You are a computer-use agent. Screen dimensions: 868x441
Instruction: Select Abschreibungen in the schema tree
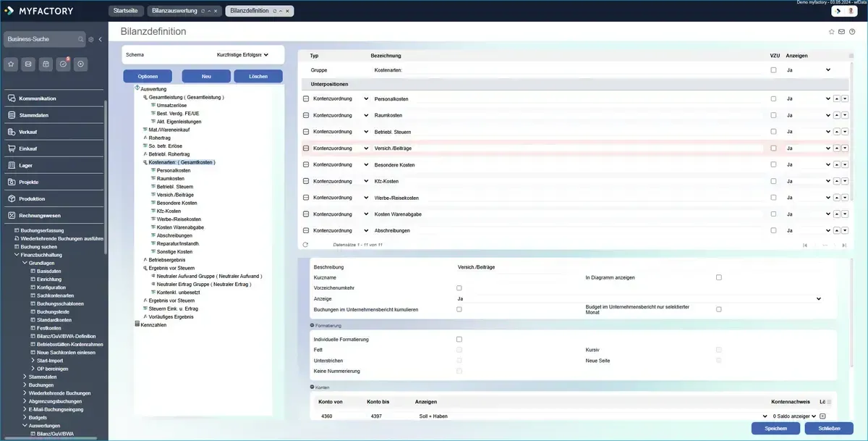click(173, 235)
